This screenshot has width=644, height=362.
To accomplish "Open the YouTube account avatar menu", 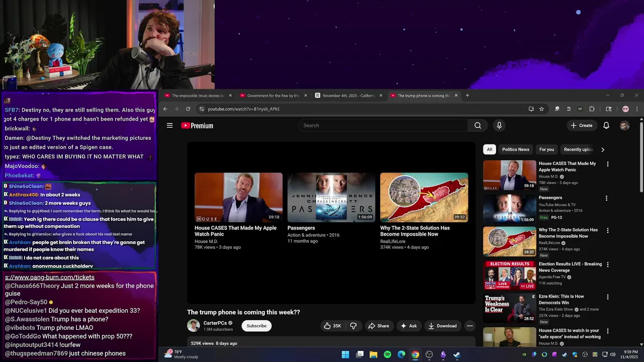I will click(x=624, y=126).
